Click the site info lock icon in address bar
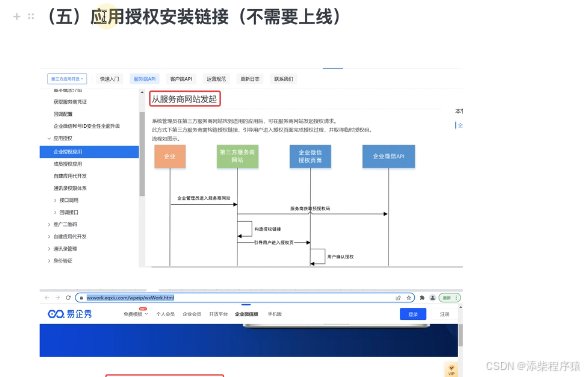Image resolution: width=584 pixels, height=377 pixels. pos(81,298)
